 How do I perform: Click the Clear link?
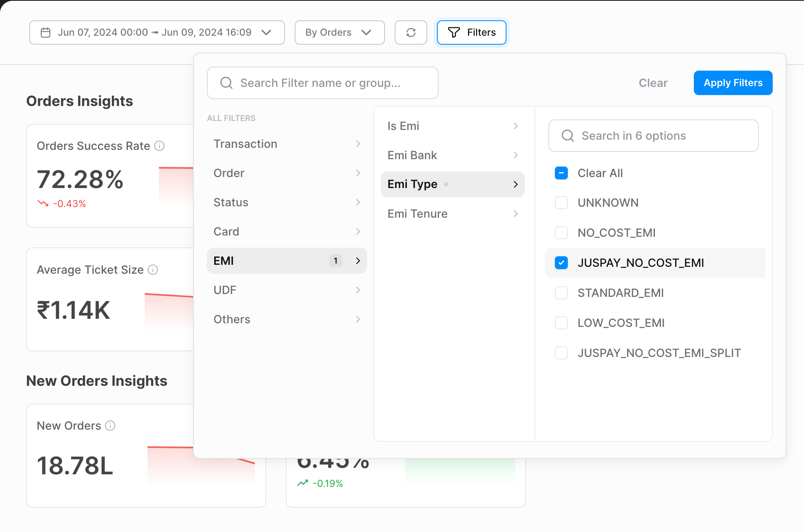tap(653, 83)
